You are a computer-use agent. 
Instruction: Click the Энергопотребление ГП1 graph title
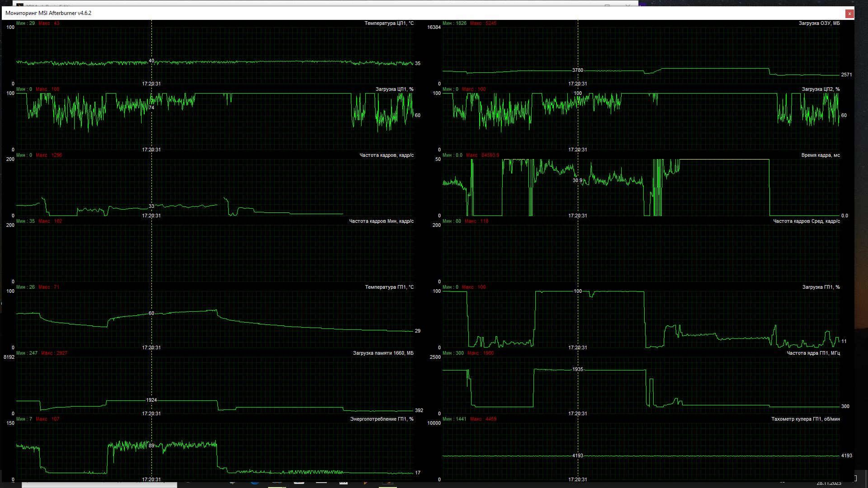coord(382,419)
